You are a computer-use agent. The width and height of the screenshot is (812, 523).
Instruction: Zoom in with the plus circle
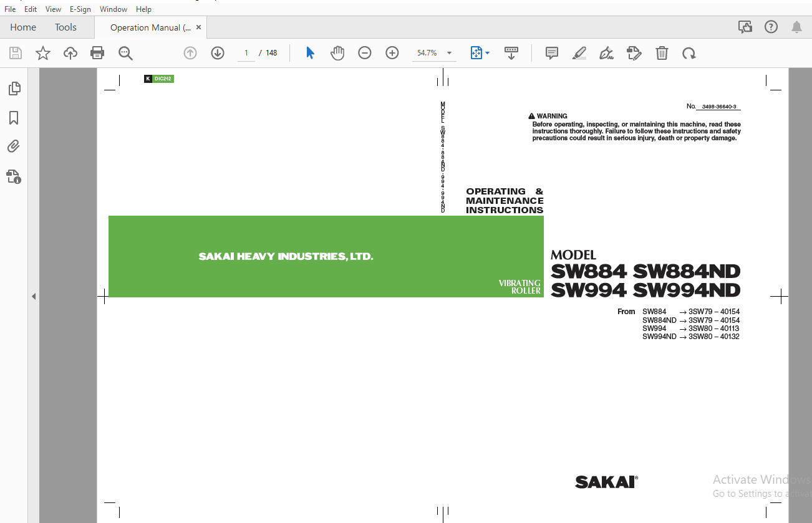(x=392, y=53)
